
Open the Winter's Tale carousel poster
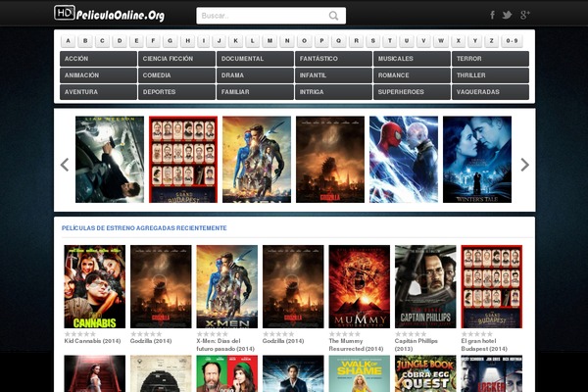[477, 160]
